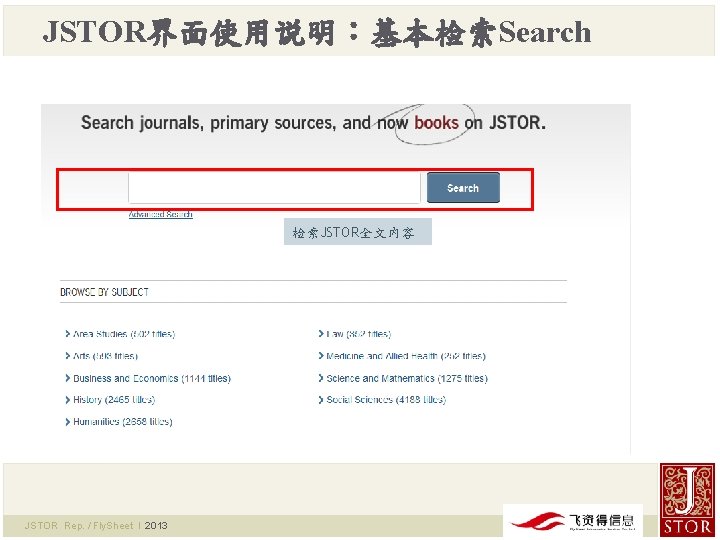Open Business and Economics (1144 titles)
Screen dimensions: 720x540
click(152, 378)
